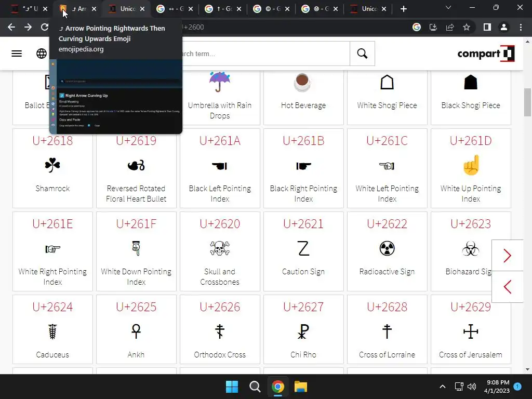The width and height of the screenshot is (532, 399).
Task: Open File Explorer from the taskbar
Action: point(301,387)
